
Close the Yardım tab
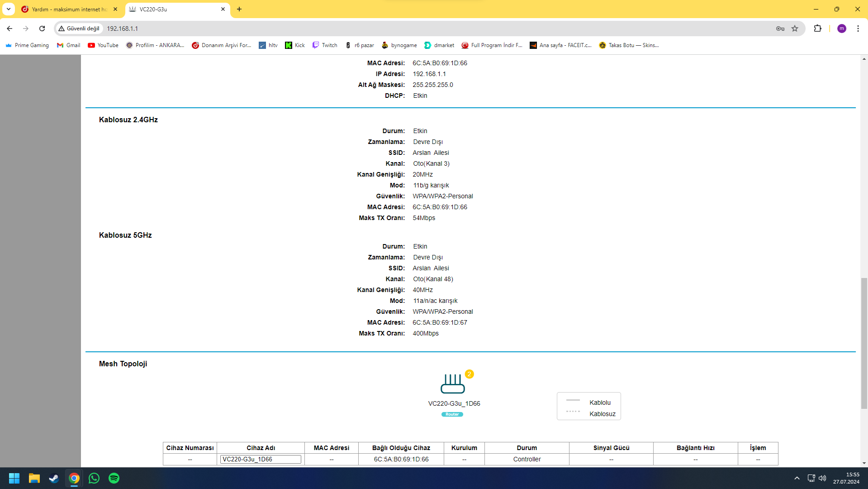coord(115,9)
